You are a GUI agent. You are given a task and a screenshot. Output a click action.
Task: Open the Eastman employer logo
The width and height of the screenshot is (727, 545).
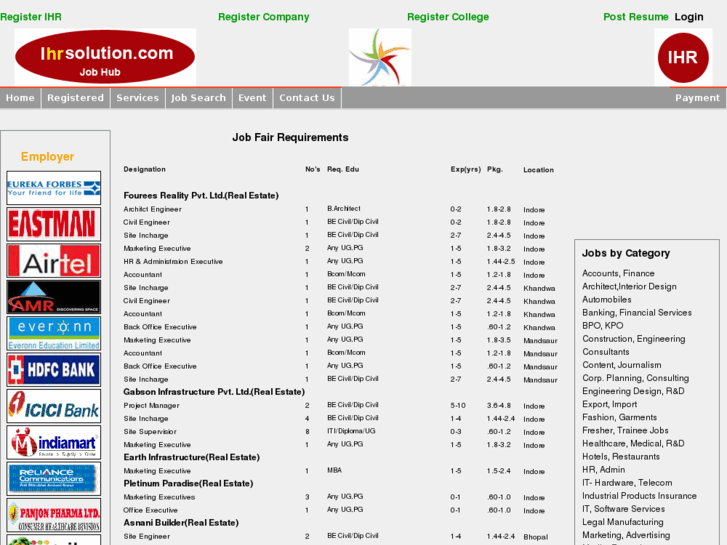(x=53, y=224)
